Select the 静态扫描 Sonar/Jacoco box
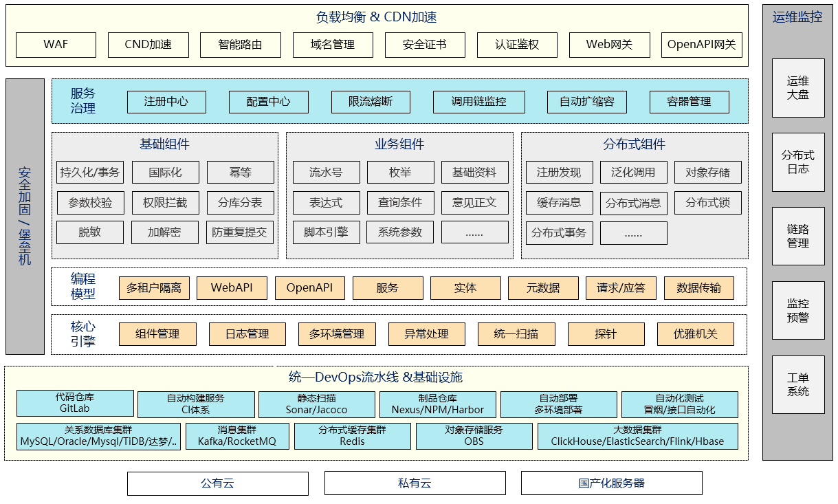 click(x=317, y=404)
